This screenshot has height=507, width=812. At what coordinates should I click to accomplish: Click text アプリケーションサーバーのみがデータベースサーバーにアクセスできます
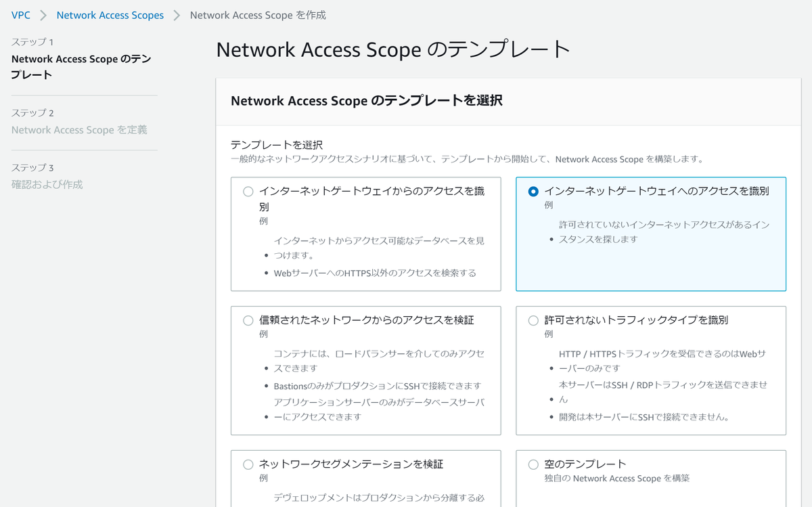379,410
